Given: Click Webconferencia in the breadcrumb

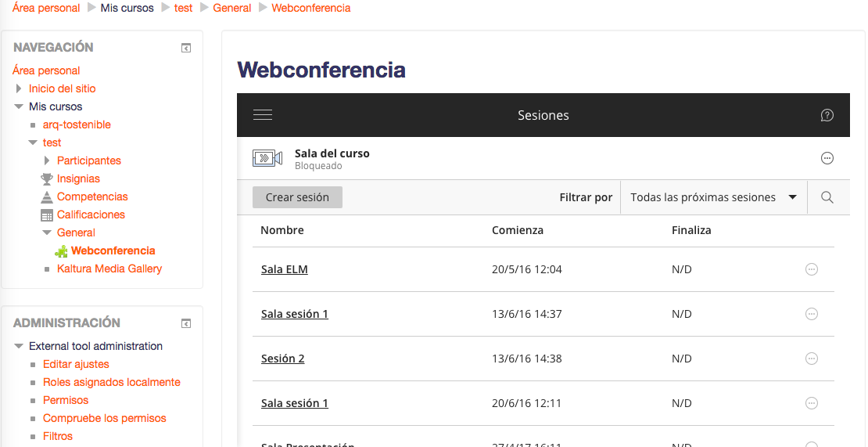Looking at the screenshot, I should (311, 8).
